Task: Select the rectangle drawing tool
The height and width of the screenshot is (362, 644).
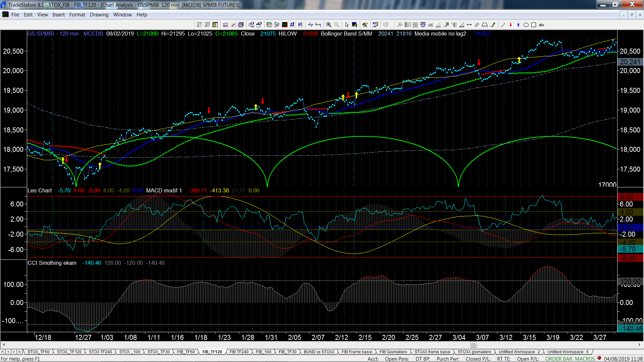Action: click(534, 25)
